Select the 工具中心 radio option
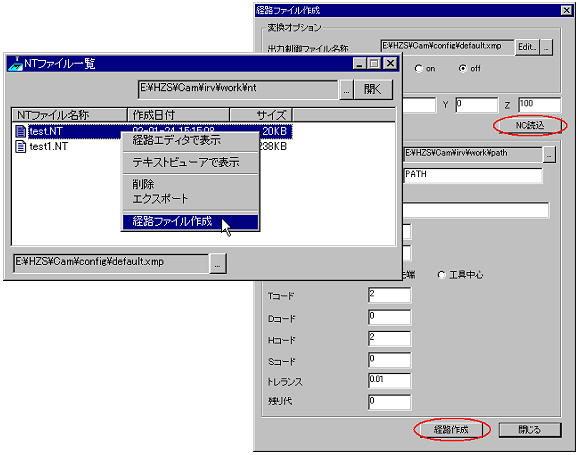This screenshot has width=579, height=455. point(441,275)
